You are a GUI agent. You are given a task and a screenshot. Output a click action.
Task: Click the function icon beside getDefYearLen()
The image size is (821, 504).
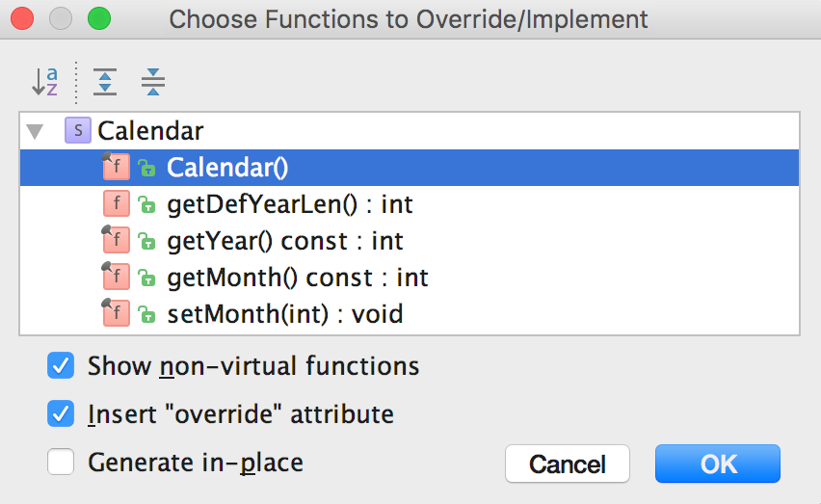pyautogui.click(x=116, y=204)
